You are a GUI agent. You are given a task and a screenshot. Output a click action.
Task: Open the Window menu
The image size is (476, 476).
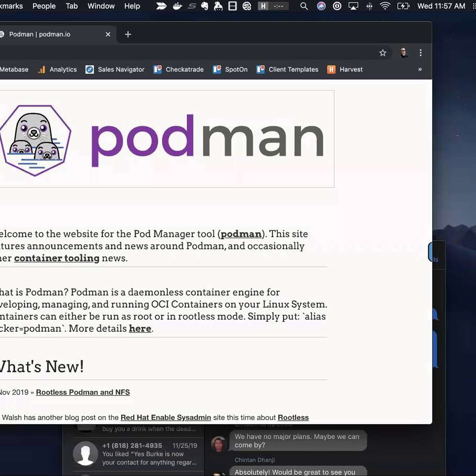click(101, 6)
